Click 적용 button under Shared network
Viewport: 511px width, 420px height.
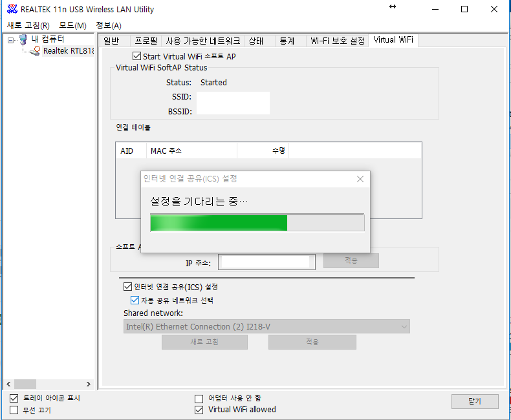click(312, 342)
